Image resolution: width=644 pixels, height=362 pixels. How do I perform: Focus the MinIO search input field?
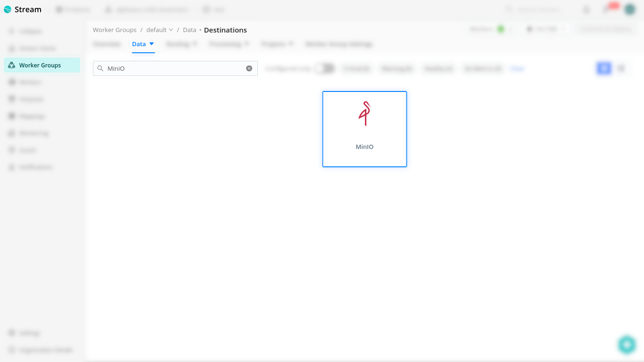174,68
